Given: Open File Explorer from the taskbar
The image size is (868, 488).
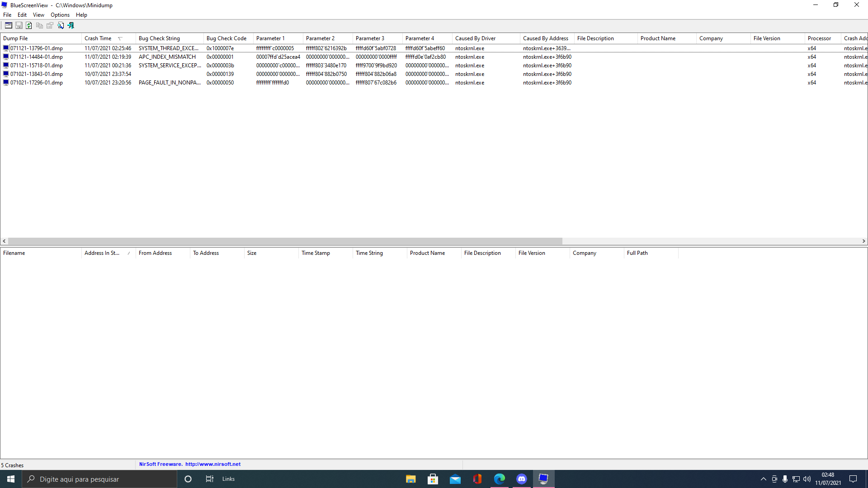Looking at the screenshot, I should 410,479.
